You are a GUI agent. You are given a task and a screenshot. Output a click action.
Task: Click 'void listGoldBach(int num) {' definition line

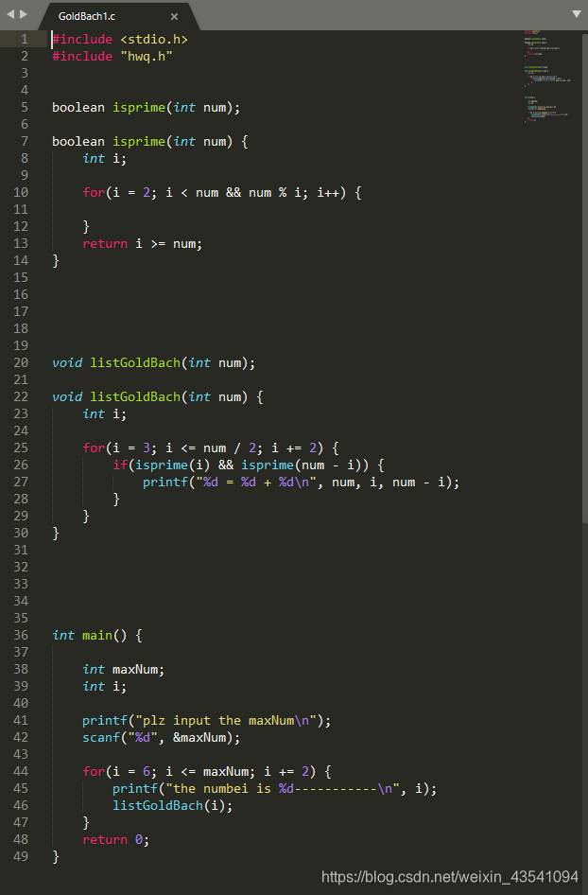coord(158,397)
